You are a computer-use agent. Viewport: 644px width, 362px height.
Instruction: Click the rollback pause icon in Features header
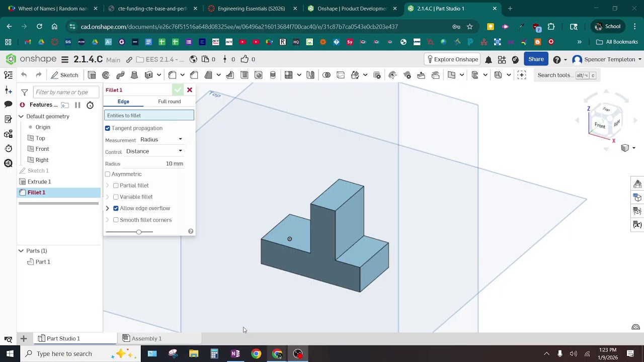click(x=77, y=105)
